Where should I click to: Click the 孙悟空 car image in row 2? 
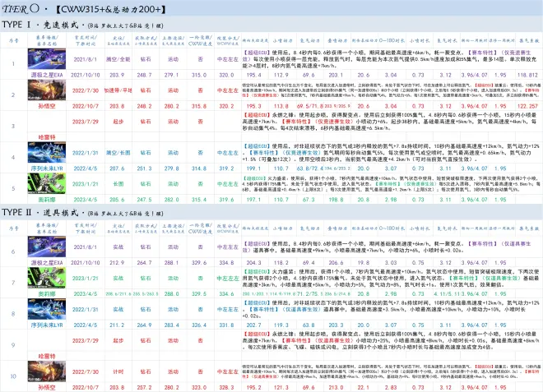pyautogui.click(x=41, y=90)
